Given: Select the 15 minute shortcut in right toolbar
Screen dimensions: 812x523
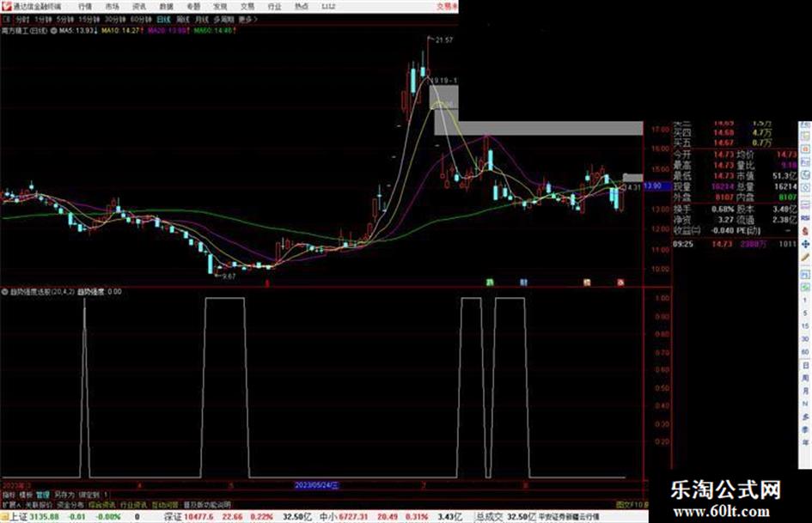Looking at the screenshot, I should (805, 326).
